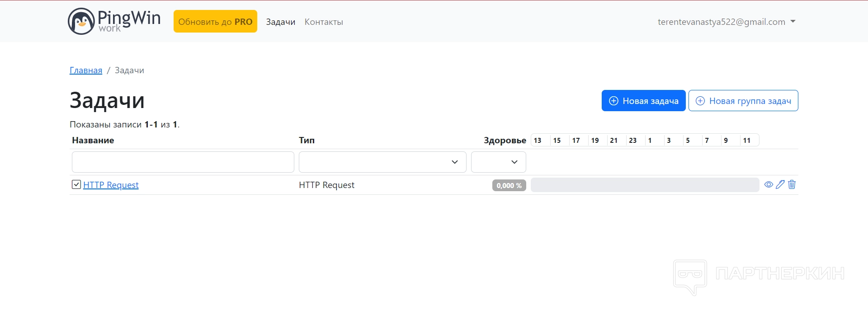View the HTTP Request task via eye icon
The image size is (868, 320).
point(768,184)
